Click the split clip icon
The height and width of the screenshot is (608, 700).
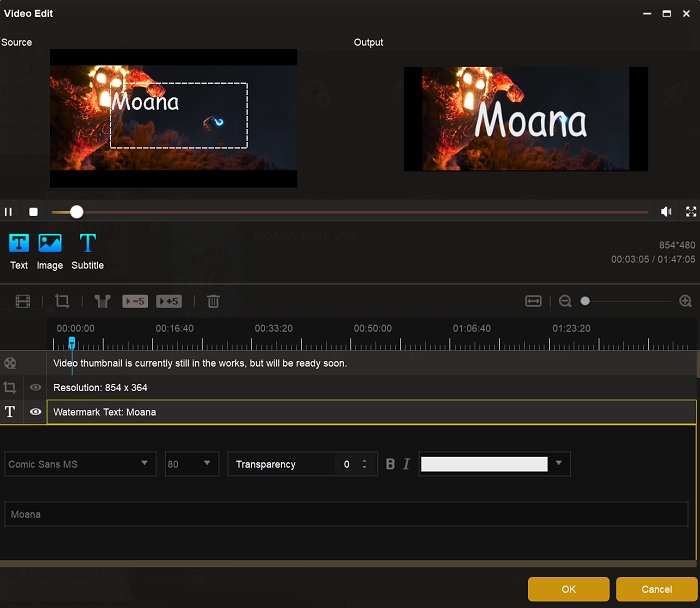pos(102,301)
